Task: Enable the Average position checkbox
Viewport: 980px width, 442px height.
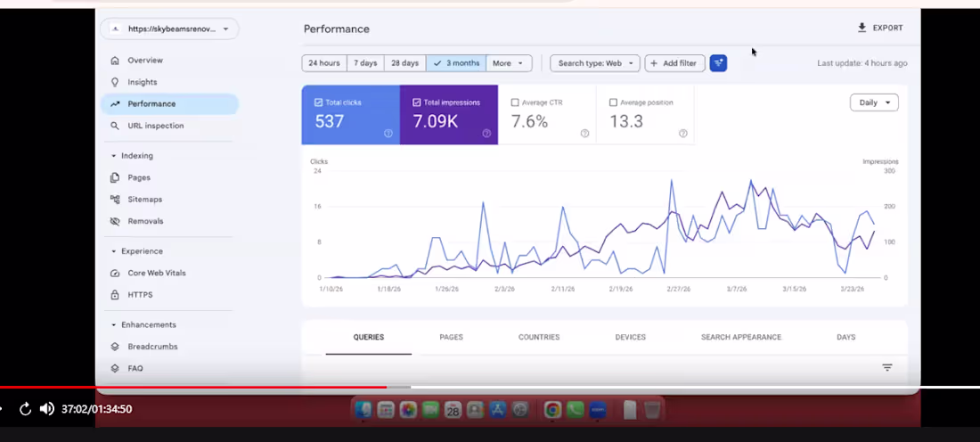Action: tap(613, 102)
